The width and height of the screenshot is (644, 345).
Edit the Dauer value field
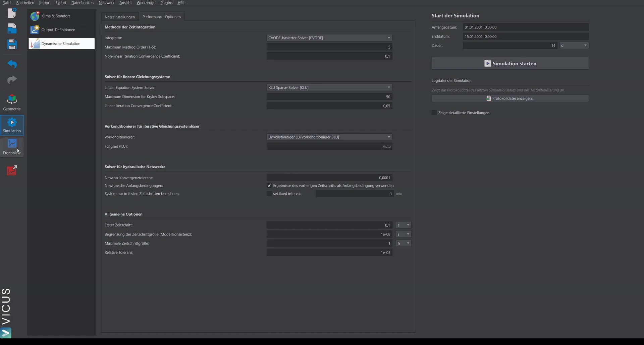tap(510, 45)
